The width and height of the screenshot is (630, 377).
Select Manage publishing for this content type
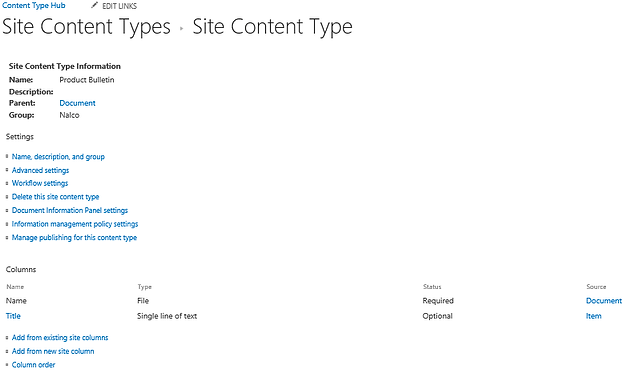(74, 238)
